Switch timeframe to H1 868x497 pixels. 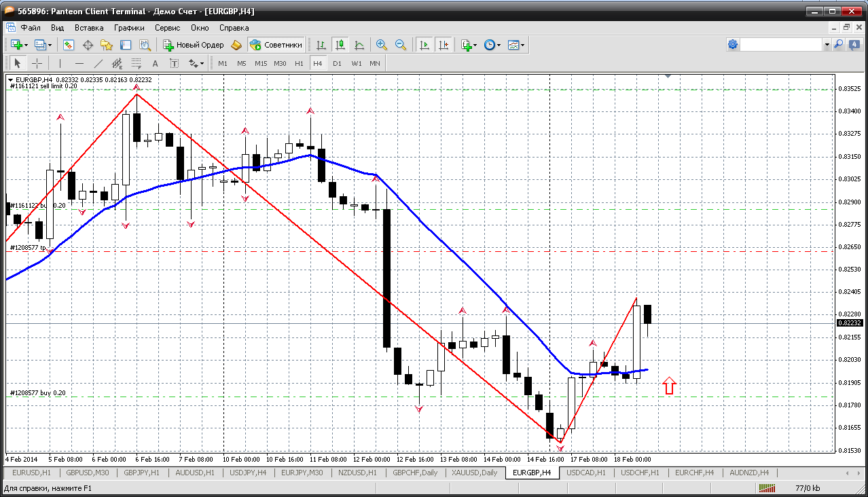(299, 63)
